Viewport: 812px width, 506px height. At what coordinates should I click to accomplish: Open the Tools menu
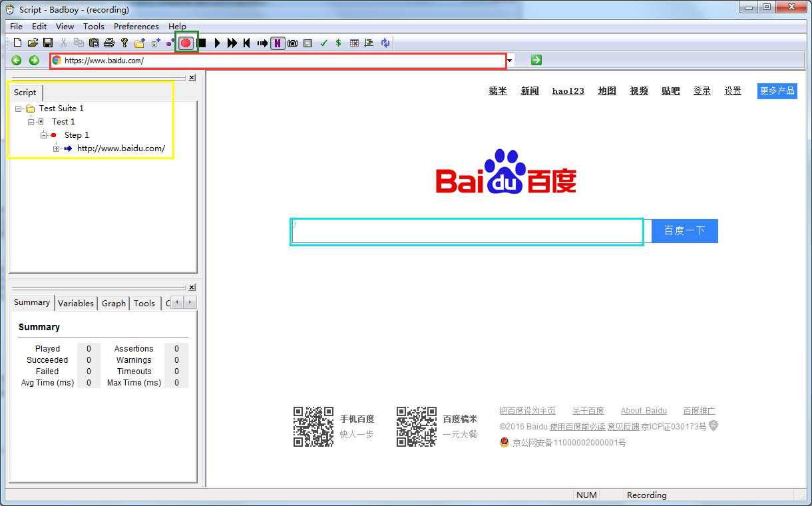coord(94,26)
